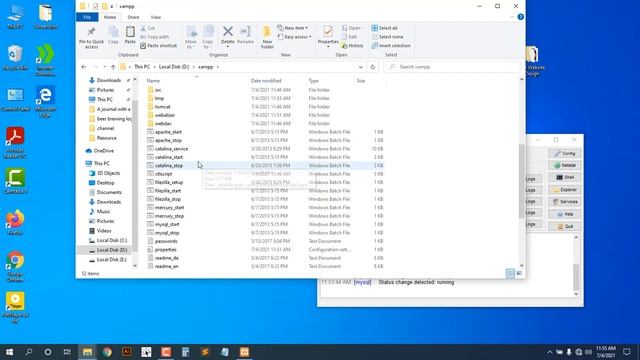Open Recycle Bin desktop icon
Viewport: 640px width, 360px height.
pos(15,58)
